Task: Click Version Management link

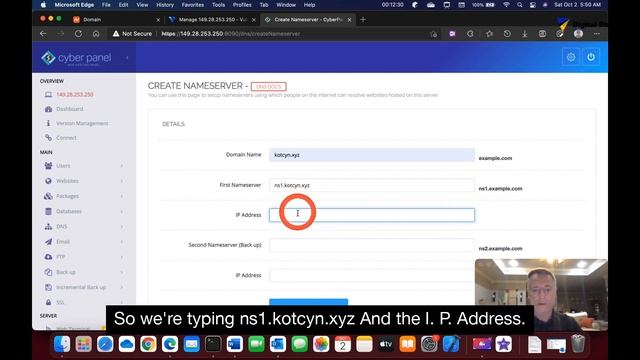Action: tap(82, 123)
